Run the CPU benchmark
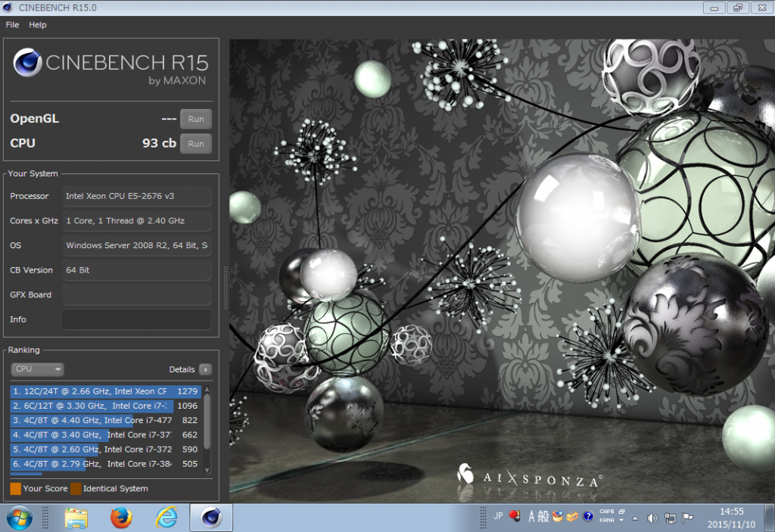The image size is (775, 532). point(196,144)
